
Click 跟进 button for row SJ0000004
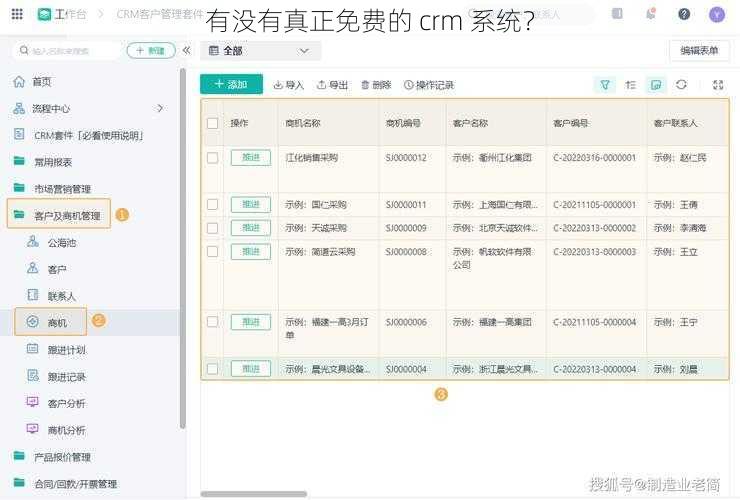(x=251, y=369)
